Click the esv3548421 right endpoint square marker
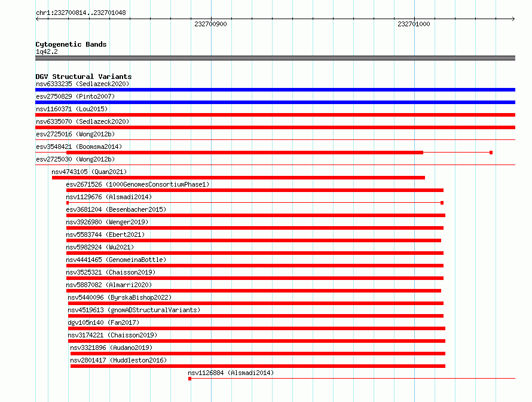This screenshot has height=402, width=532. click(x=491, y=153)
